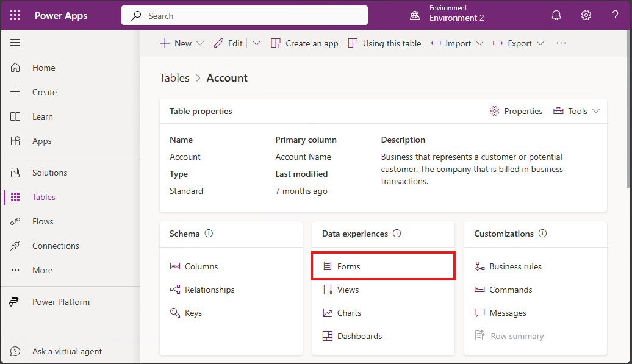632x364 pixels.
Task: Click the Tables breadcrumb link
Action: click(x=174, y=78)
